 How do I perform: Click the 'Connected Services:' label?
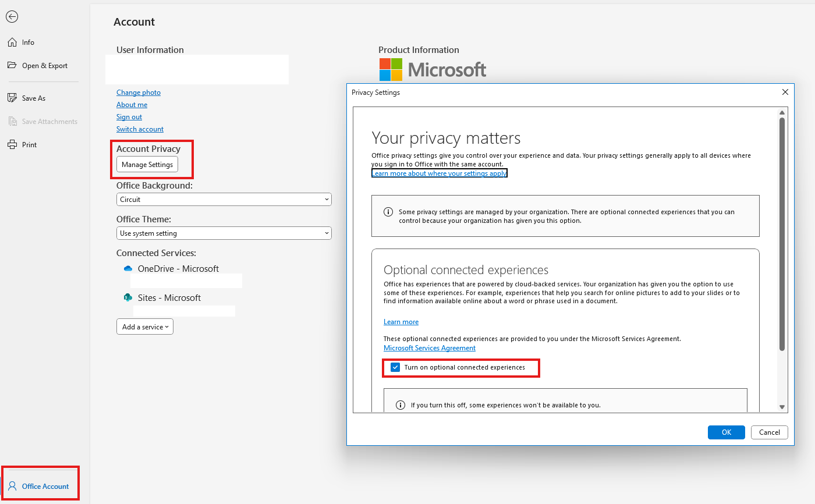point(156,253)
